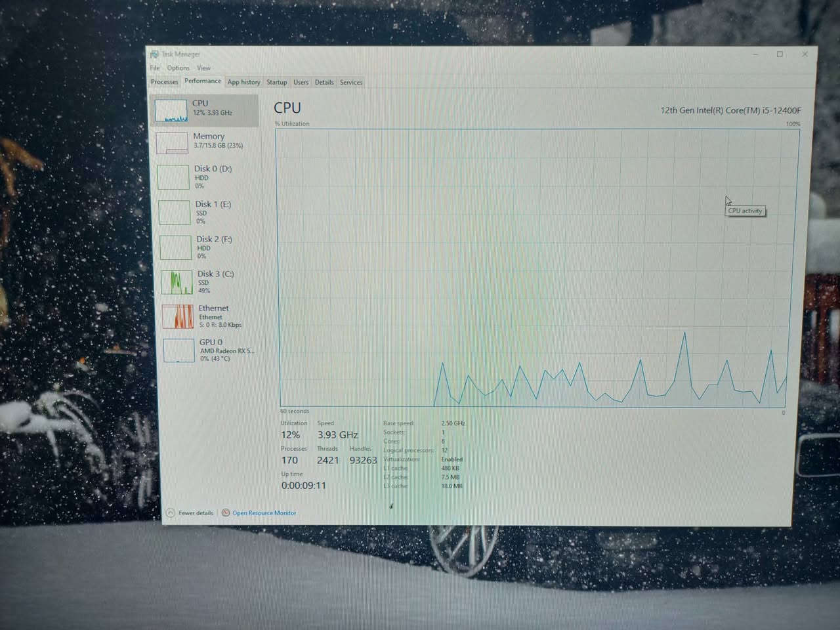
Task: Open the Ethernet network graph
Action: [x=213, y=316]
